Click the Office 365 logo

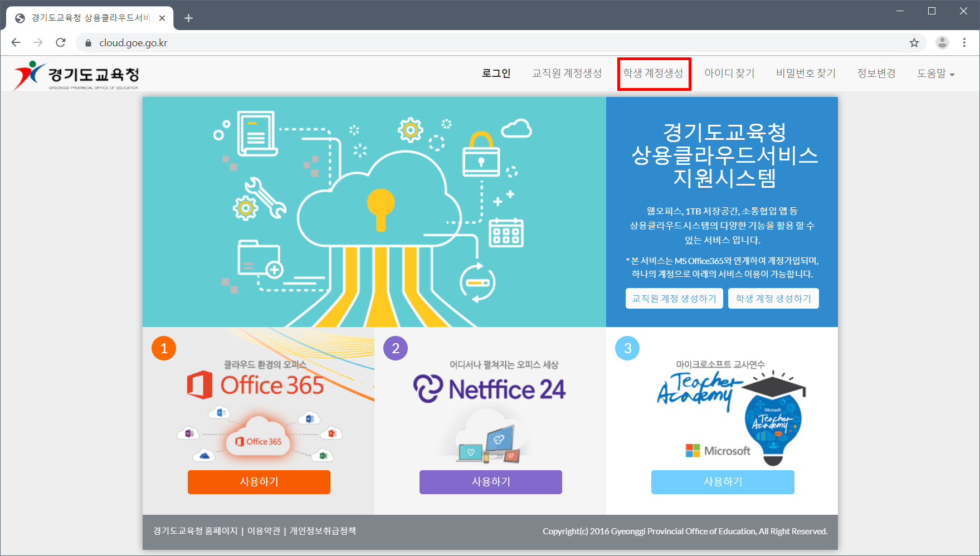click(255, 385)
